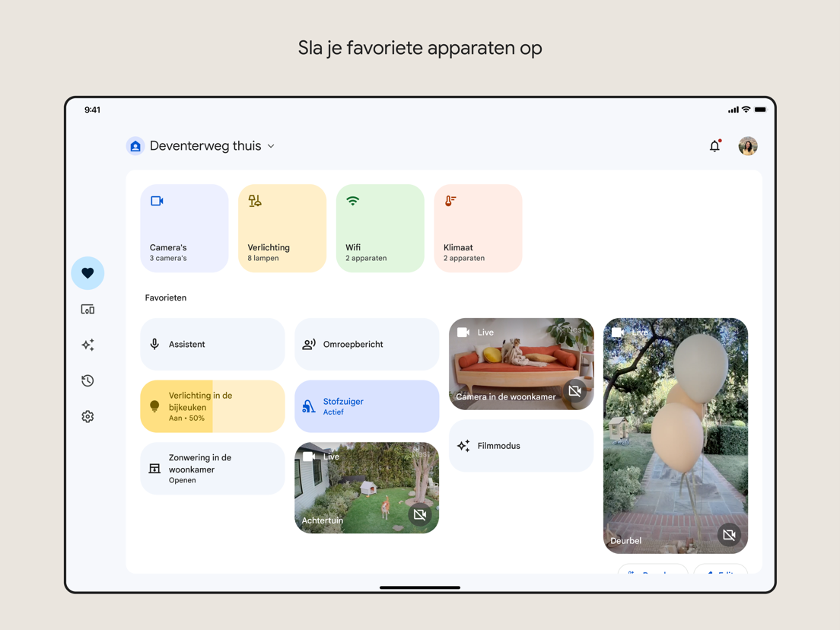Turn off the Deurbel camera

[x=729, y=535]
